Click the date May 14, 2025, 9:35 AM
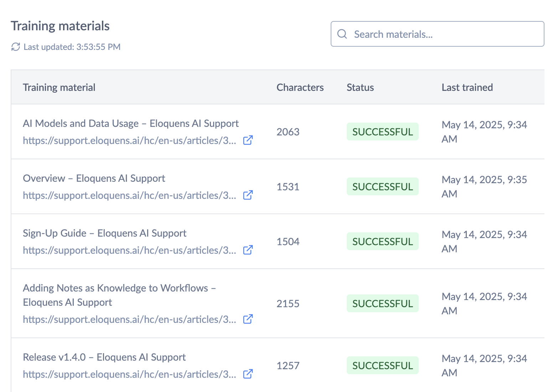Screen dimensions: 558x392 [x=484, y=187]
